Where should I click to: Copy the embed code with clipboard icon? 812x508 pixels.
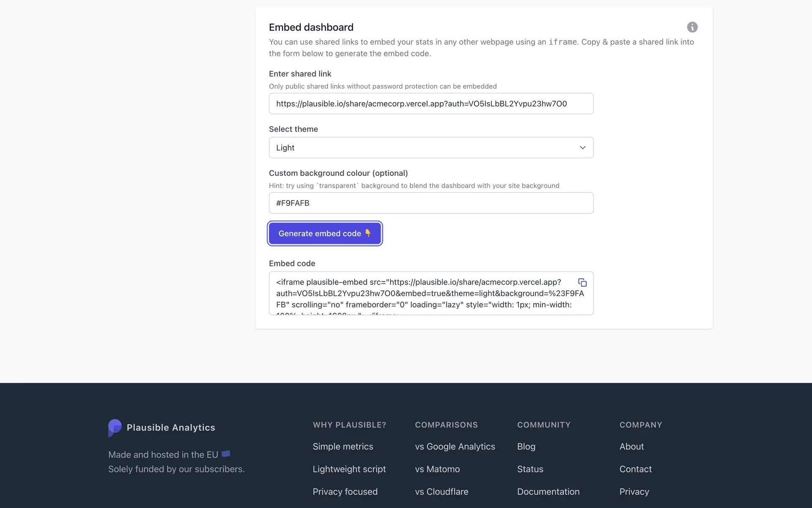coord(582,282)
